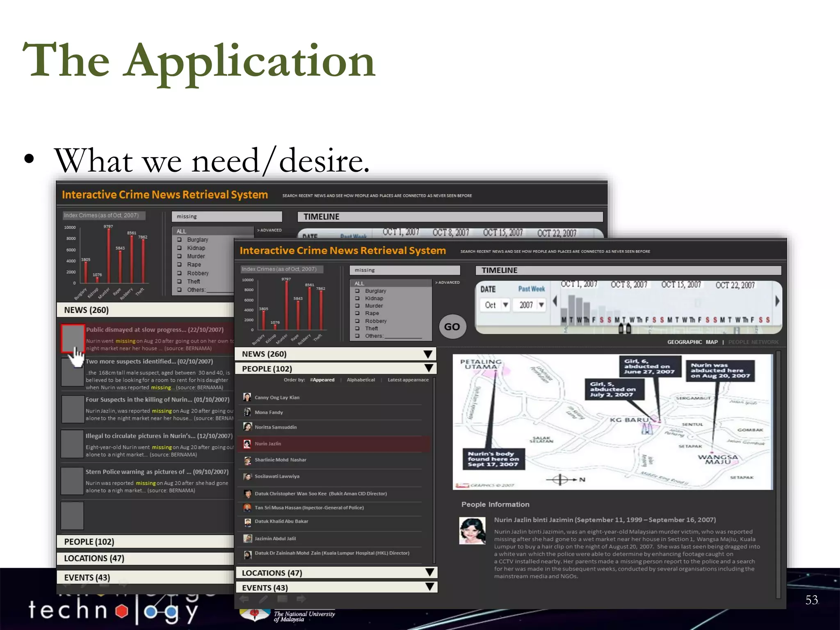Order people by #Appeared
This screenshot has height=630, width=840.
click(x=322, y=380)
